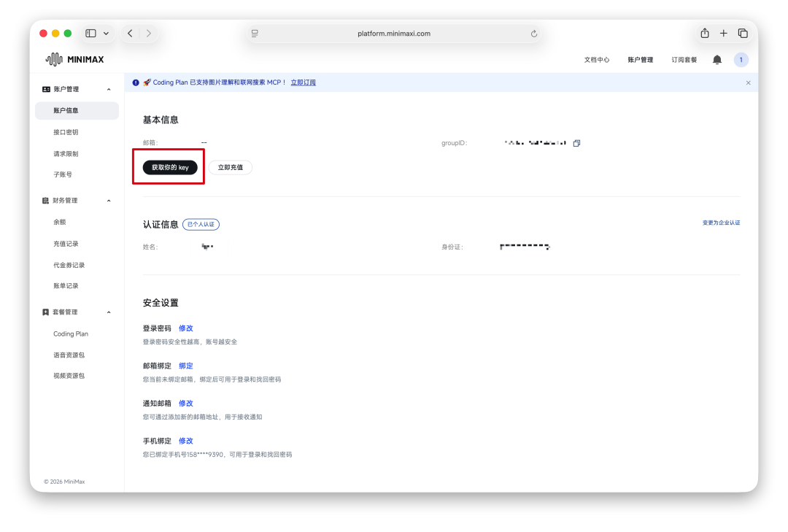
Task: Select 接口密钥 in the sidebar
Action: [x=66, y=132]
